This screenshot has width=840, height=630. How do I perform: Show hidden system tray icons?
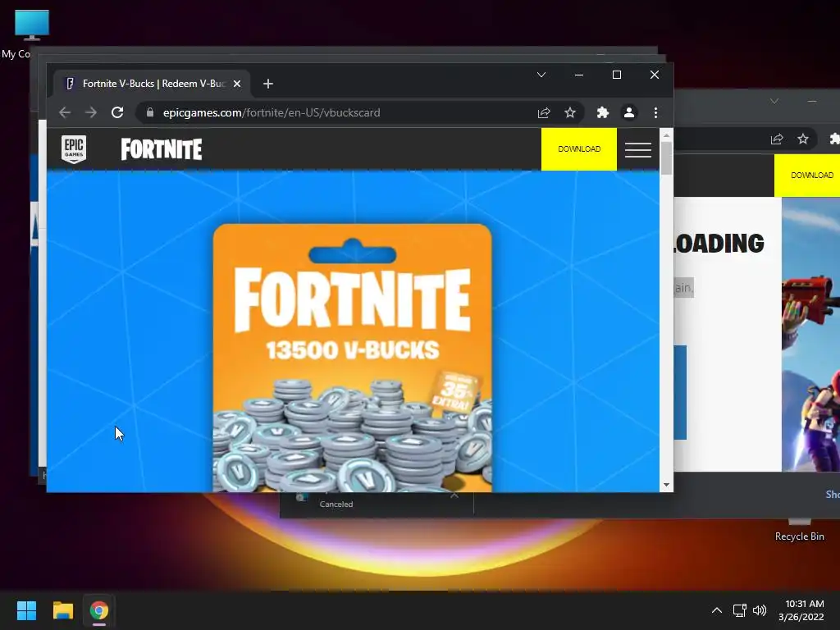point(717,610)
